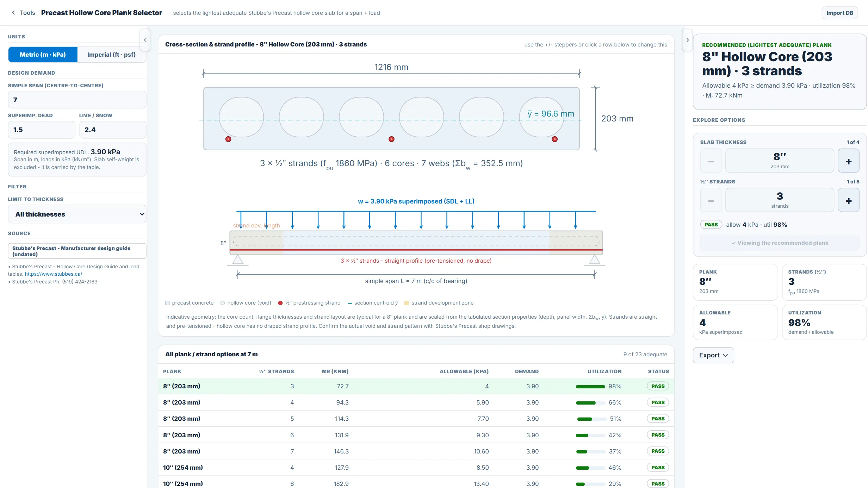Remove a strand using minus stepper
The image size is (868, 488).
pyautogui.click(x=711, y=201)
